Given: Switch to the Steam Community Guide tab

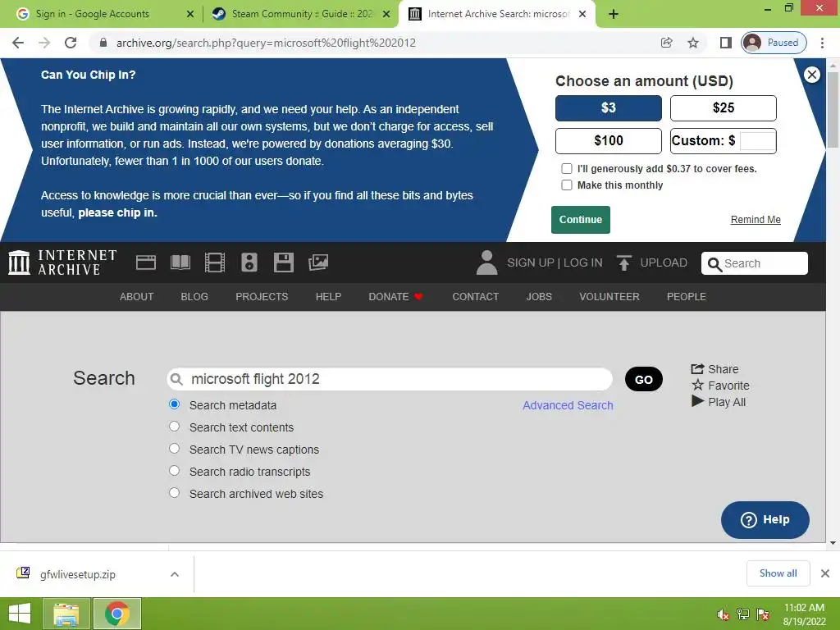Looking at the screenshot, I should tap(303, 14).
